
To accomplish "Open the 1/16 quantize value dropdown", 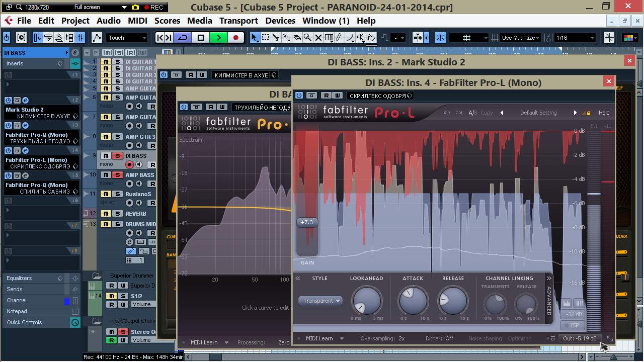I will click(575, 38).
